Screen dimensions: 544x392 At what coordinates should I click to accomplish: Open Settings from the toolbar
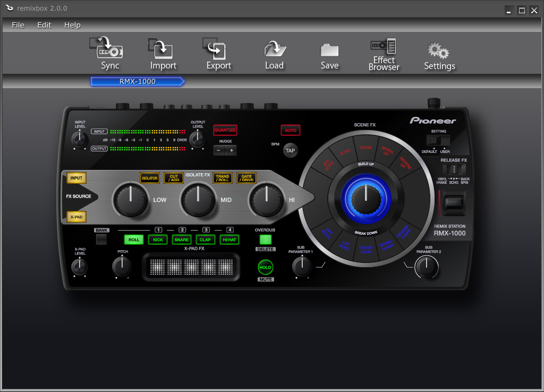pyautogui.click(x=439, y=56)
